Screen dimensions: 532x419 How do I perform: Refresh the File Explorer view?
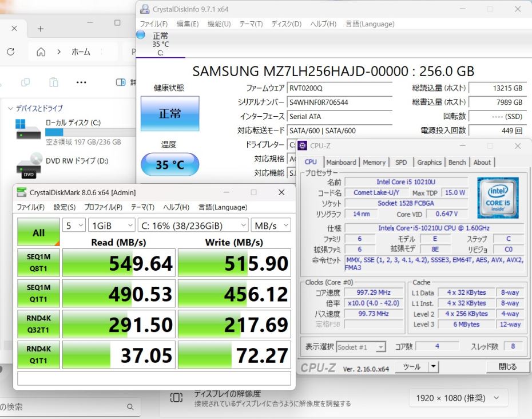(10, 52)
